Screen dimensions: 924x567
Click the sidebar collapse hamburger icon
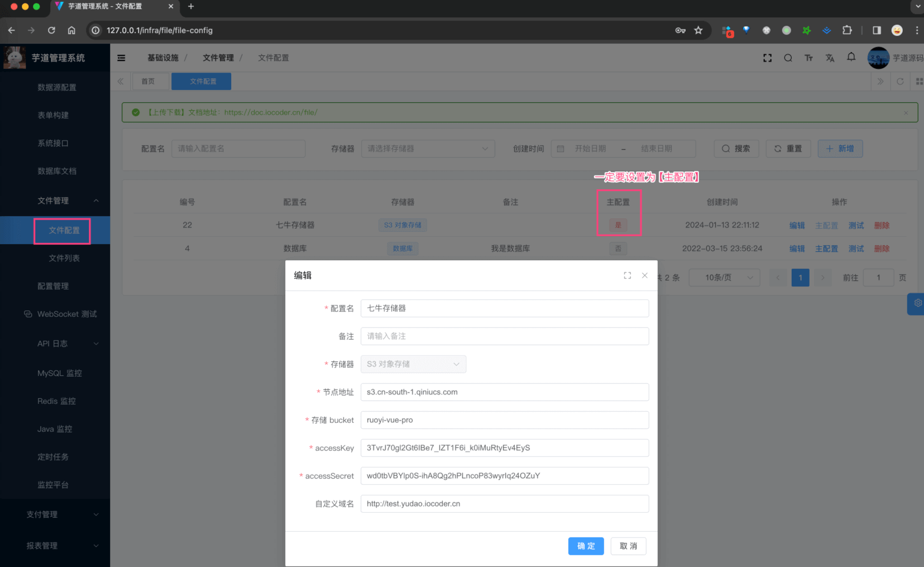pos(121,58)
